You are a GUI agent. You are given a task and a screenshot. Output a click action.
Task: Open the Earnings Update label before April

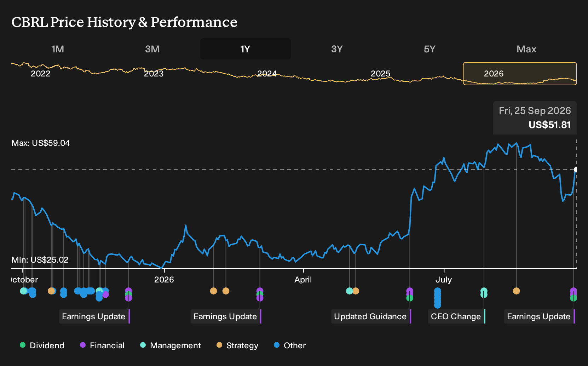tap(226, 316)
